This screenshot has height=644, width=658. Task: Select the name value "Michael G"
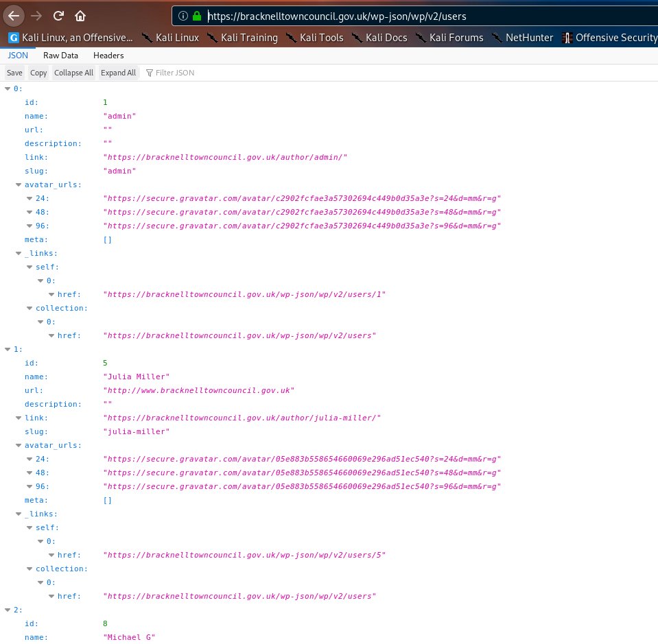click(x=129, y=637)
